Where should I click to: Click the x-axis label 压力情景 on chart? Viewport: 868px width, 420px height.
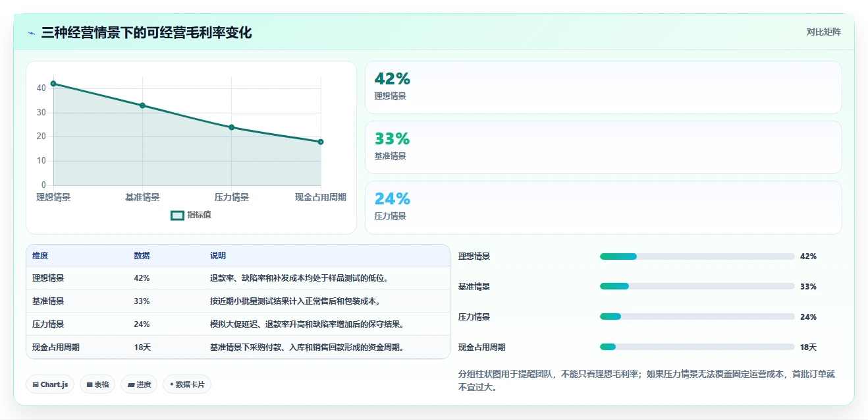[x=232, y=197]
